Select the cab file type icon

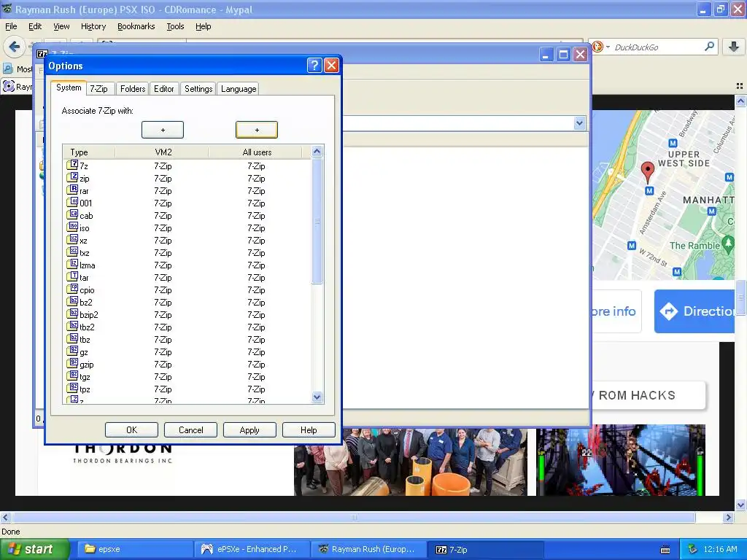coord(72,215)
